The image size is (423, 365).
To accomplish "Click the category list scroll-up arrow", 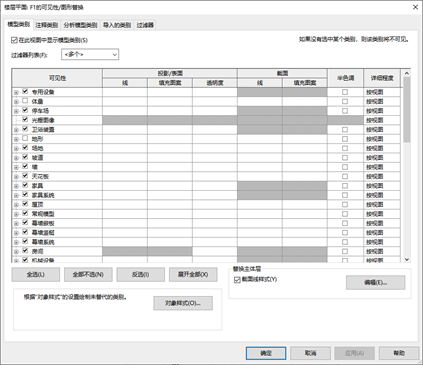I will click(407, 73).
